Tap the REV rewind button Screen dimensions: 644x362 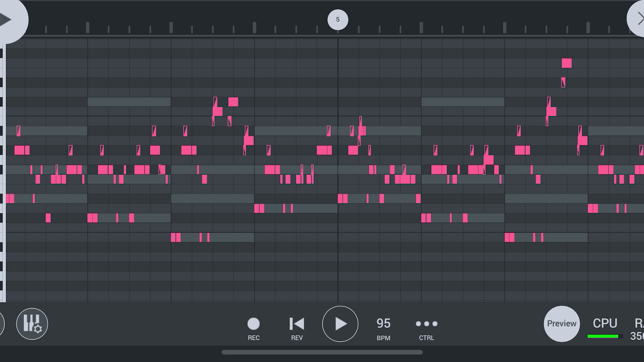point(297,329)
